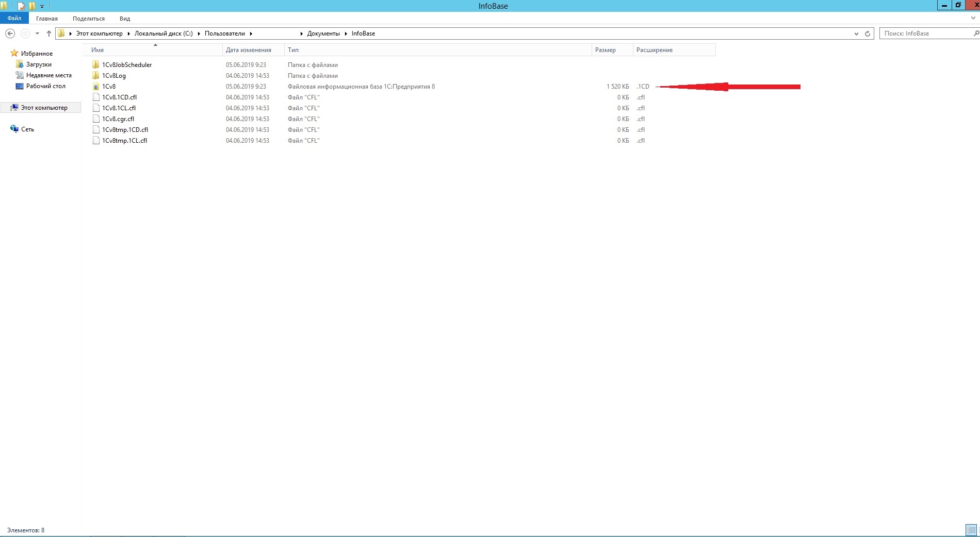
Task: Sort by the Расширение column header
Action: 674,50
